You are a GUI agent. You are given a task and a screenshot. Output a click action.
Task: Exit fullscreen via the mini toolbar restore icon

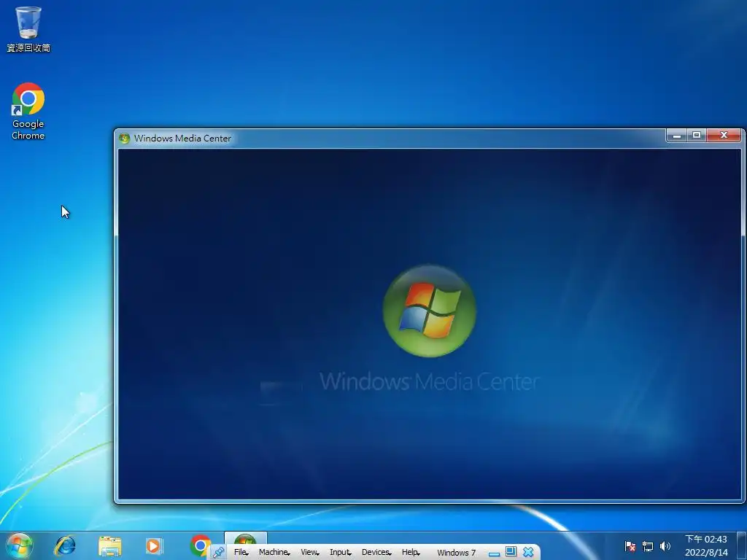[511, 552]
